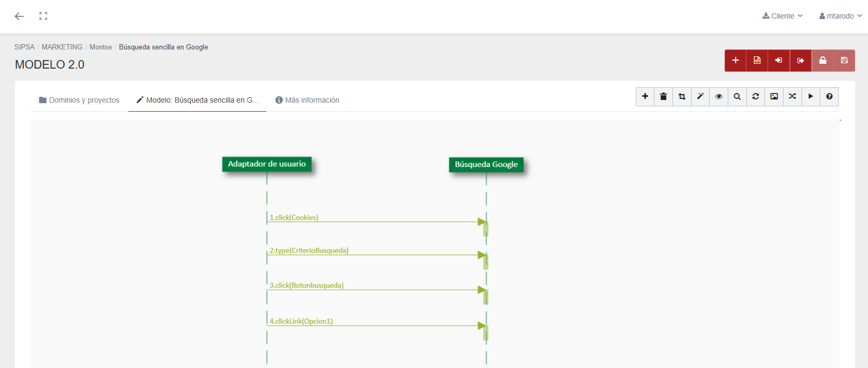Screen dimensions: 868x368
Task: Click the shuffle arrows icon
Action: point(792,97)
